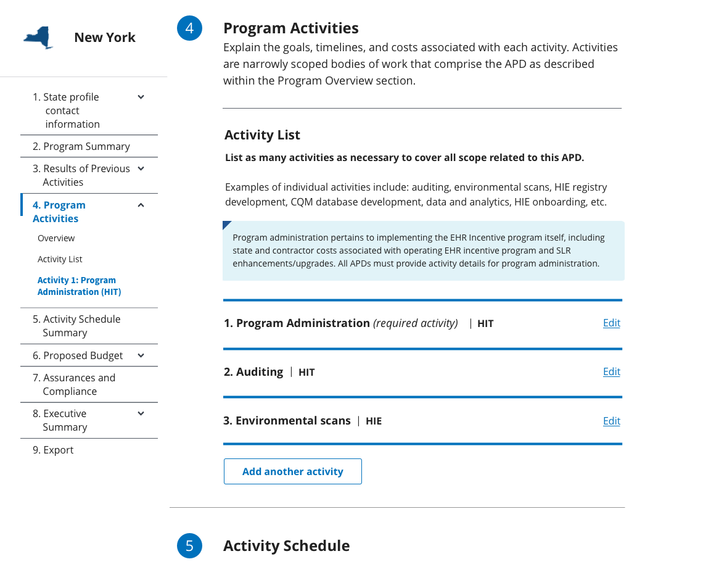Click the New York state map logo
The image size is (703, 588).
point(37,37)
